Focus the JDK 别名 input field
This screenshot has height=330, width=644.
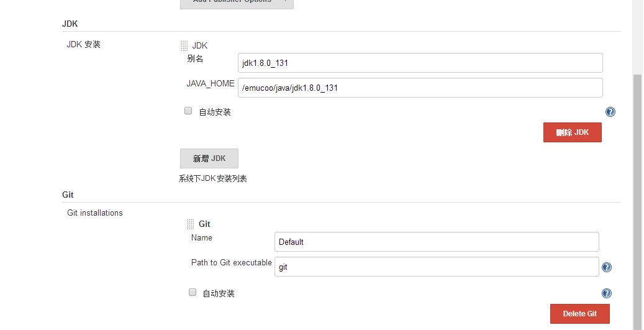point(420,63)
